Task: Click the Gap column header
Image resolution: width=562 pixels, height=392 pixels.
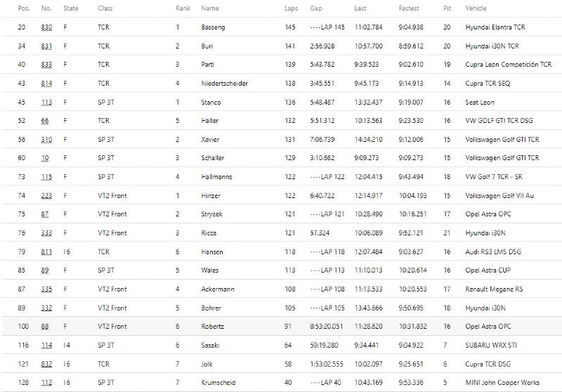Action: 315,8
